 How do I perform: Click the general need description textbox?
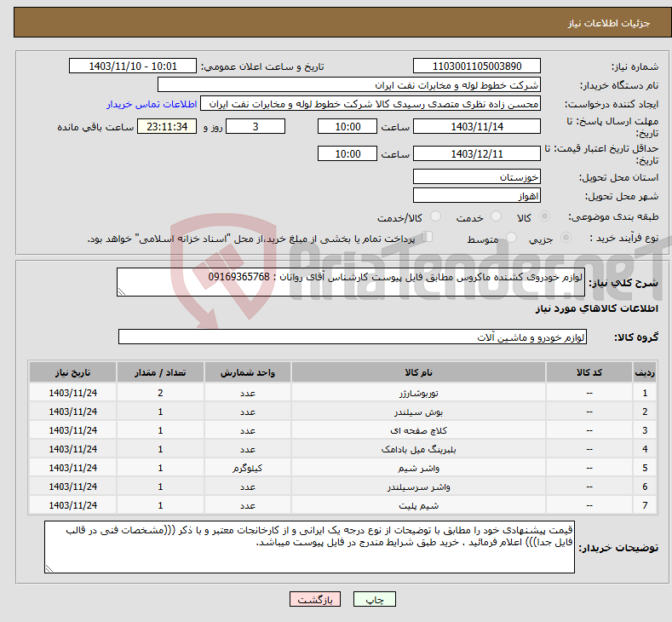(351, 282)
